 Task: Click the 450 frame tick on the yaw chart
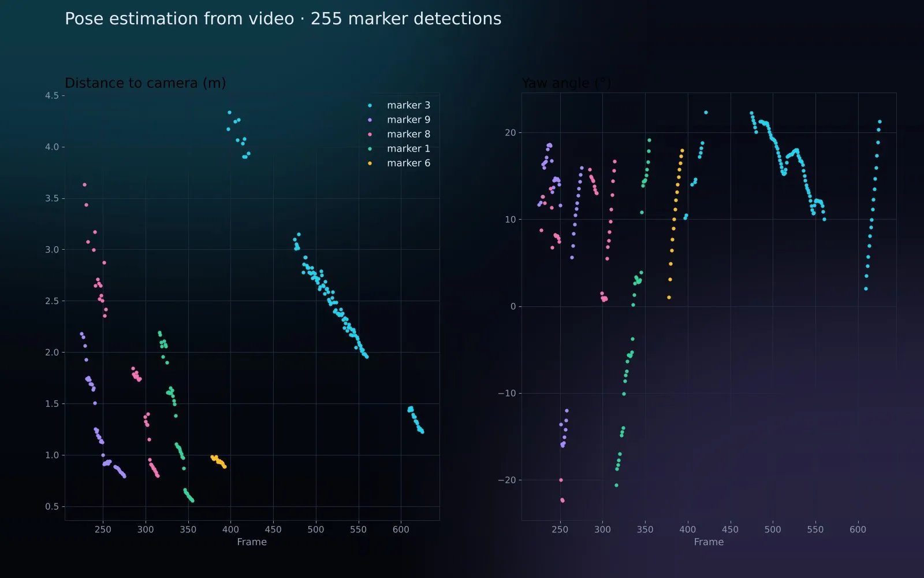pos(730,529)
